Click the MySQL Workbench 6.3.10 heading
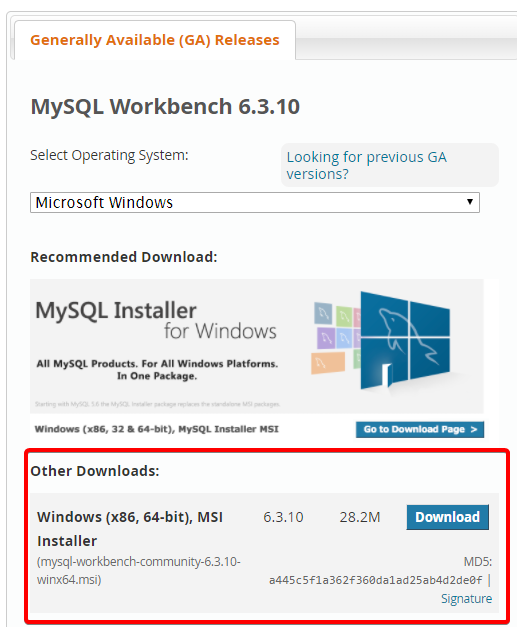Viewport: 517px width, 627px height. [x=165, y=107]
